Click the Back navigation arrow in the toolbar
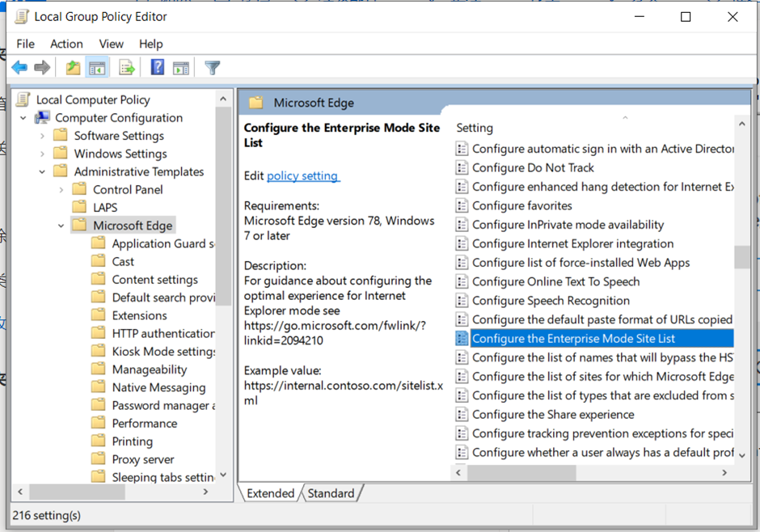This screenshot has width=760, height=532. [19, 67]
